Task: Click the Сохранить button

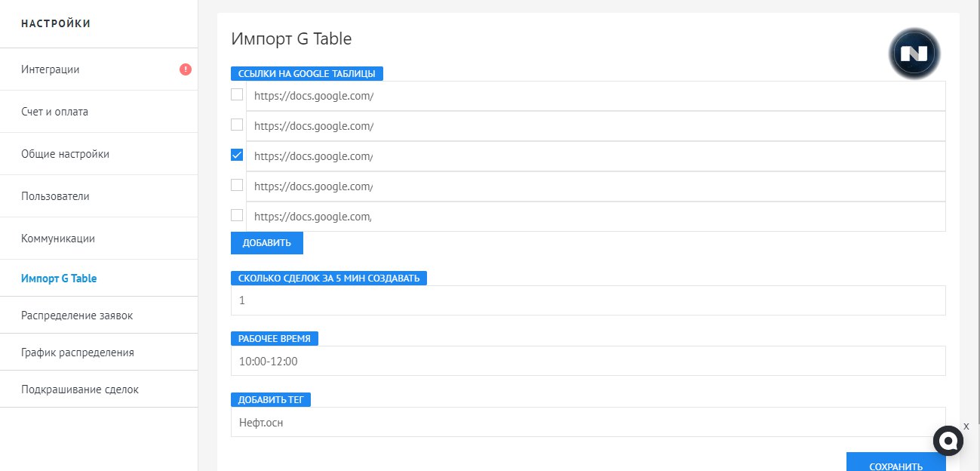Action: 896,463
